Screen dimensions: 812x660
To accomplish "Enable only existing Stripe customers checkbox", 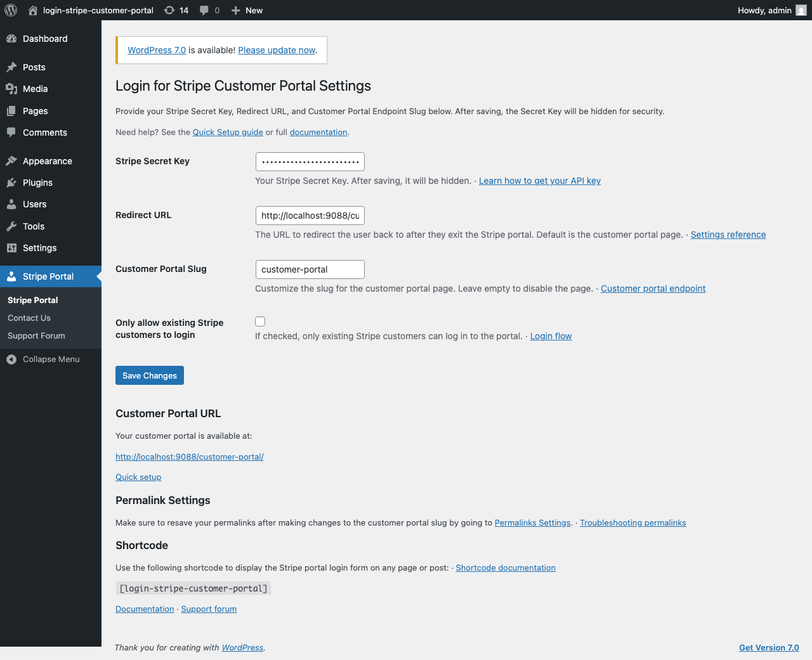I will coord(260,321).
